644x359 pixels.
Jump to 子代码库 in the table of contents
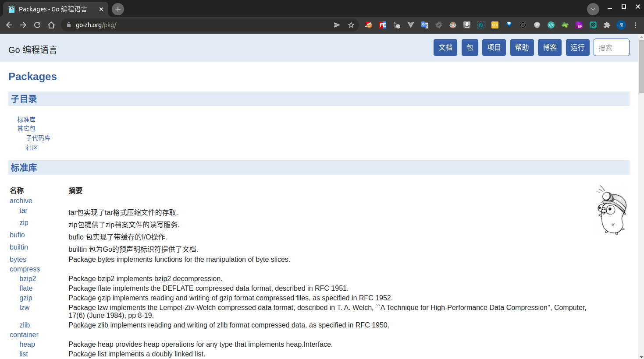(x=38, y=138)
